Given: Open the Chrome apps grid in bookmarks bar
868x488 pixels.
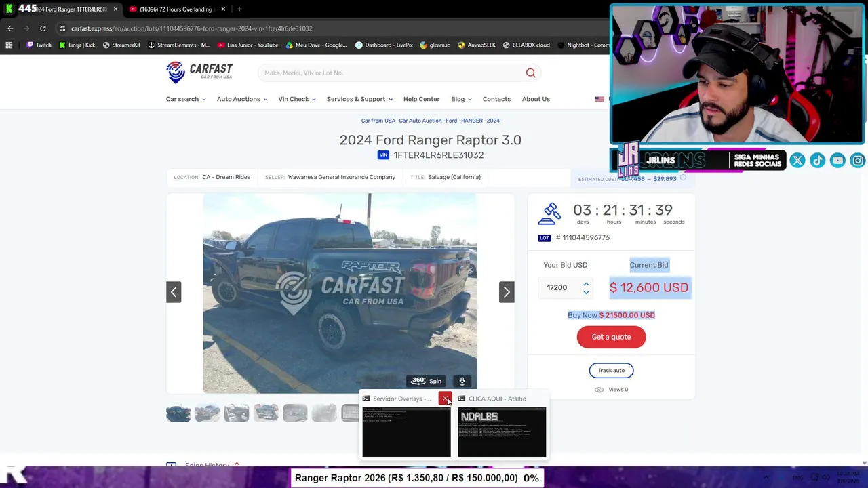Looking at the screenshot, I should pyautogui.click(x=9, y=45).
